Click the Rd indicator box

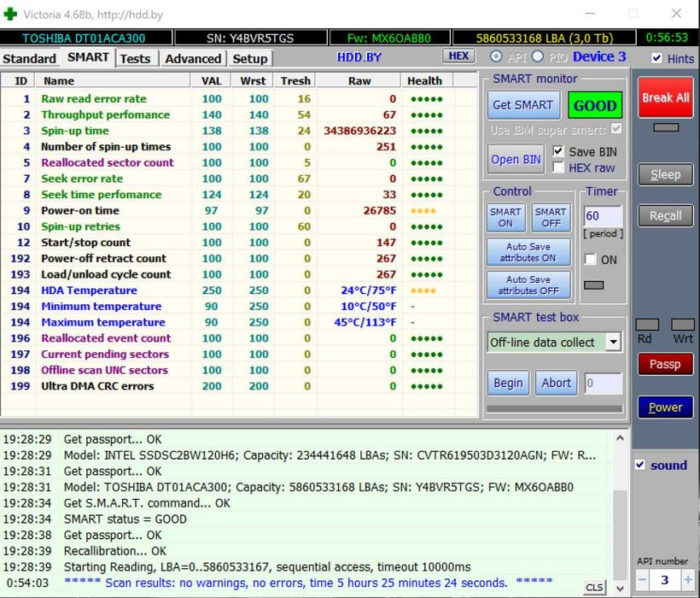click(x=647, y=325)
